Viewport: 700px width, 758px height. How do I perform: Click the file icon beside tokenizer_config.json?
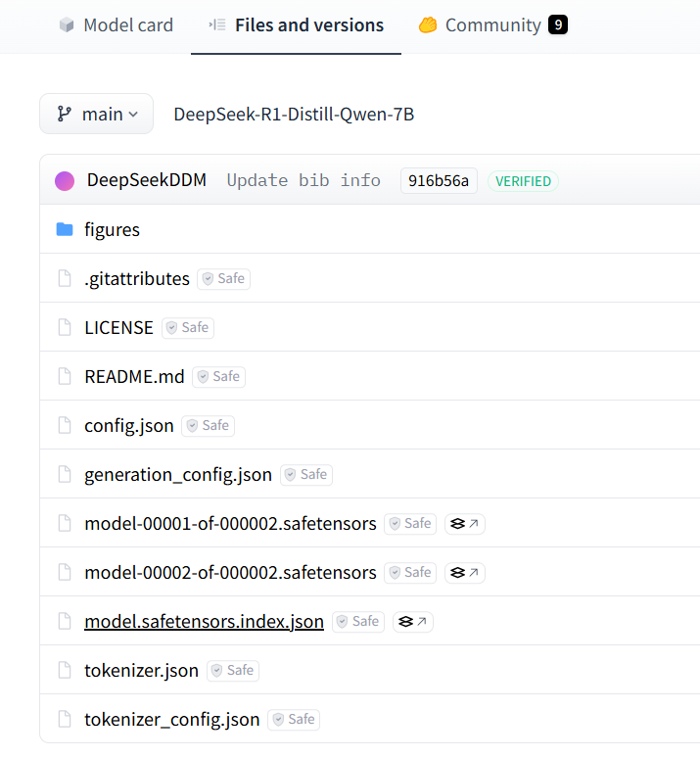coord(65,720)
